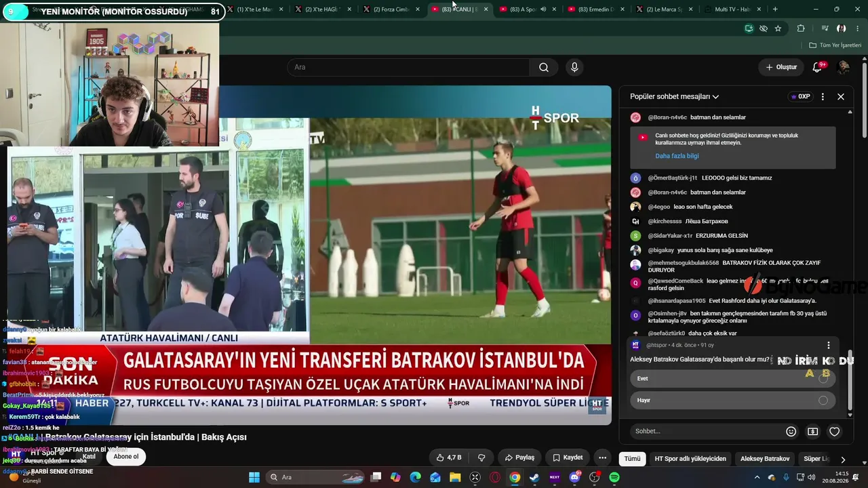
Task: Switch to the X'te HAGİ tab
Action: [324, 9]
